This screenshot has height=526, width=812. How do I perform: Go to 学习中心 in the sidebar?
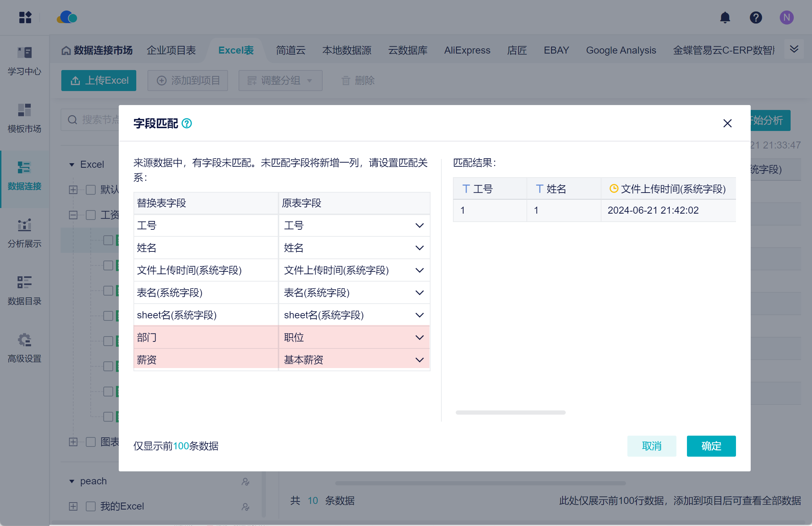(x=25, y=61)
